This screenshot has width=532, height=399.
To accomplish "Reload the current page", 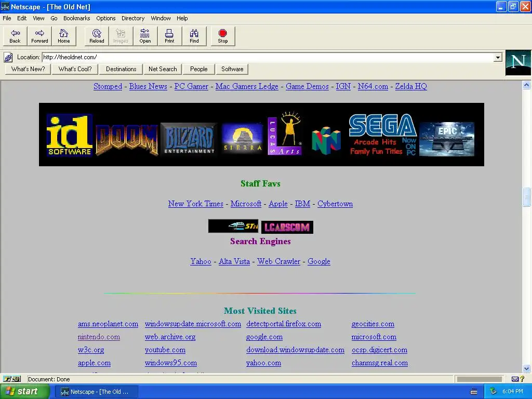I will click(97, 36).
